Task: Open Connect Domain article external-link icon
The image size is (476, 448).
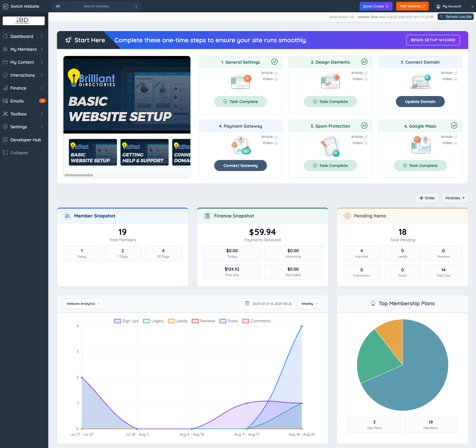Action: coord(455,73)
